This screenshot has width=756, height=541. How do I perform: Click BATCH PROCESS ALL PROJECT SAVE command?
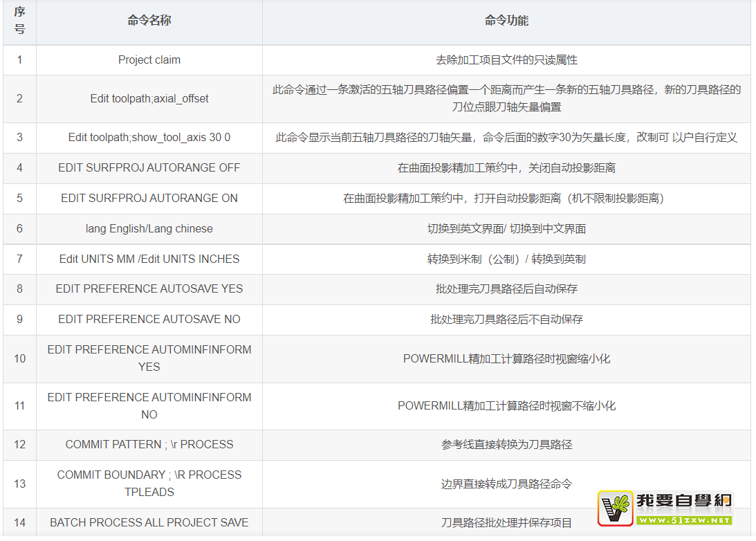pos(149,523)
